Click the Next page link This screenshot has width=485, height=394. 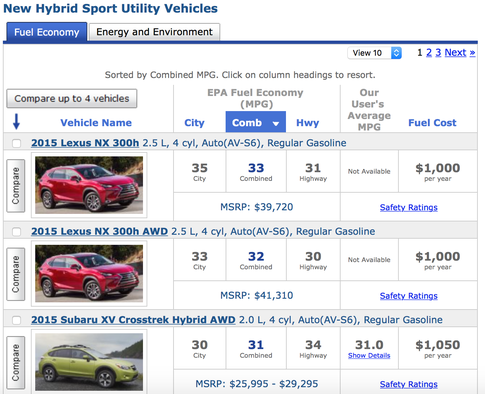click(460, 52)
